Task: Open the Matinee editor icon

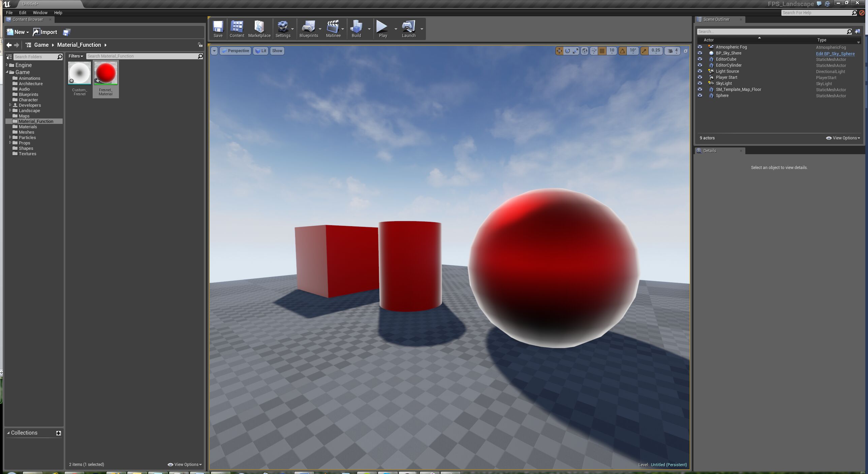Action: coord(333,29)
